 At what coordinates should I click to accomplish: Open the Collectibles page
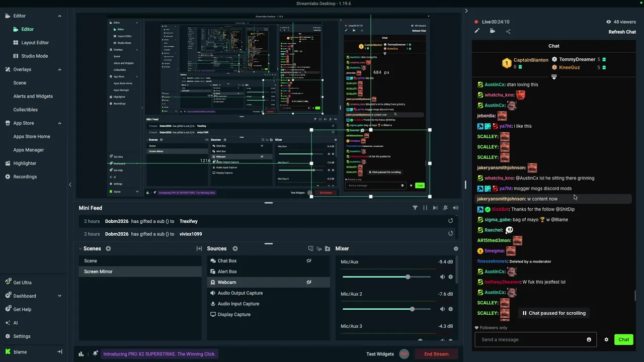(x=25, y=110)
